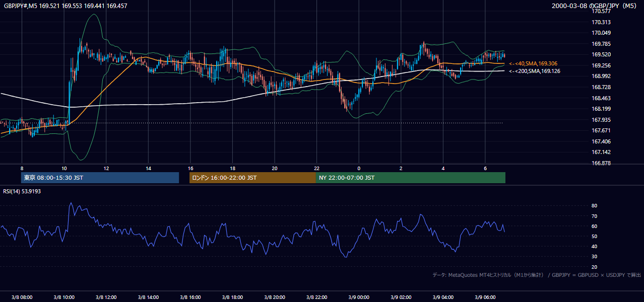
Task: Select the ロンドン 16:00-22:00 JST session bar
Action: pyautogui.click(x=252, y=178)
